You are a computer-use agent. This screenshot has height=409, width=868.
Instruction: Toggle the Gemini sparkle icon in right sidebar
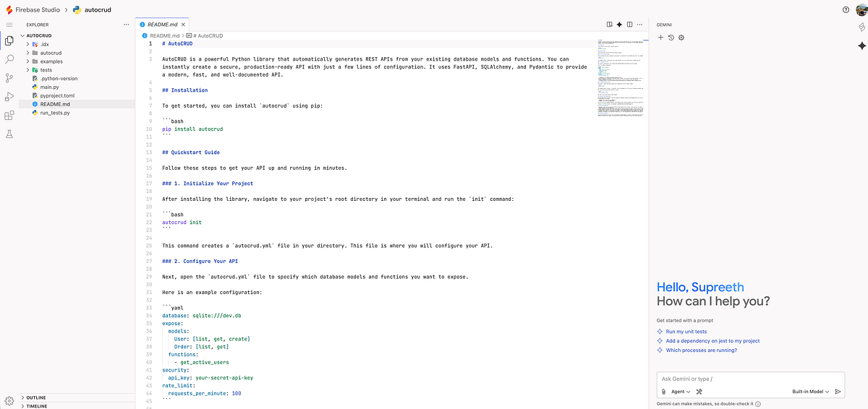click(861, 46)
